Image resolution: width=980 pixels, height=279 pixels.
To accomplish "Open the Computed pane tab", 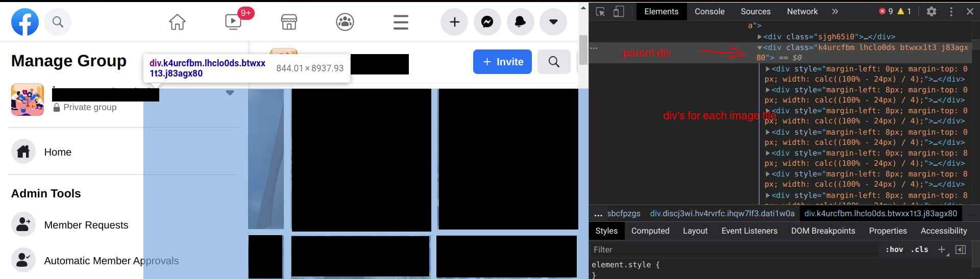I will click(650, 231).
